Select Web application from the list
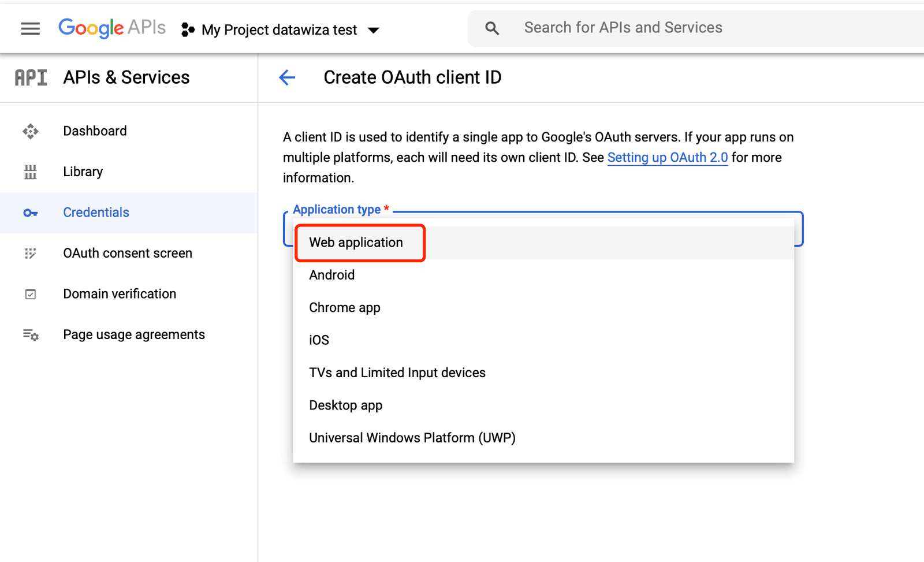924x562 pixels. tap(543, 243)
